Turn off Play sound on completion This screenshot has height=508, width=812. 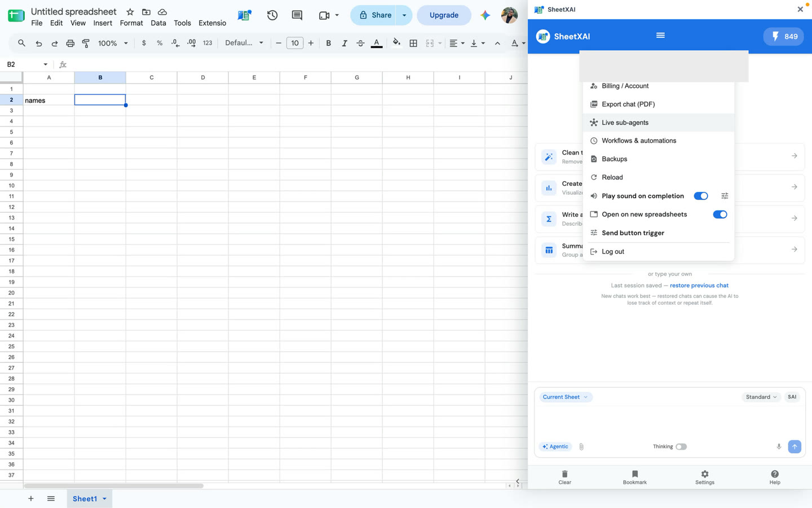coord(701,196)
